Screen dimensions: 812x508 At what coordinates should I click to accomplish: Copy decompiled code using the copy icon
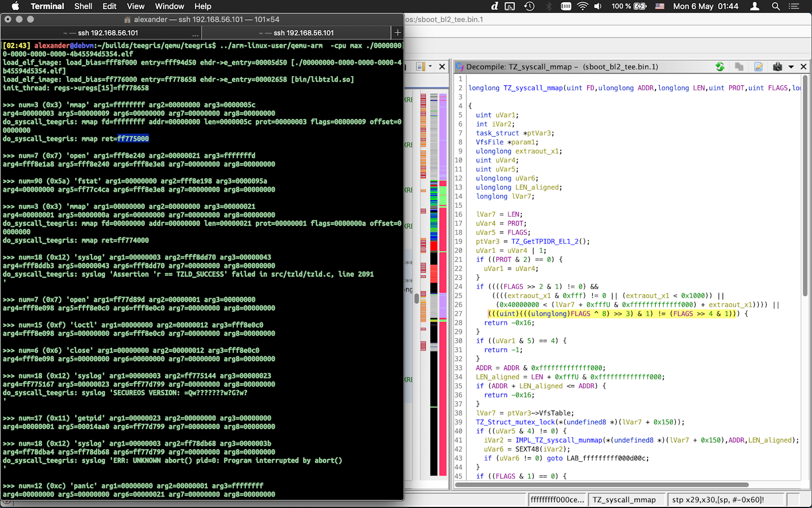[x=739, y=67]
